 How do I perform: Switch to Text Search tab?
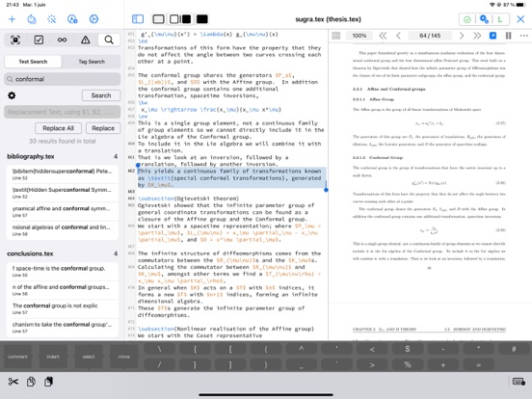pyautogui.click(x=33, y=62)
